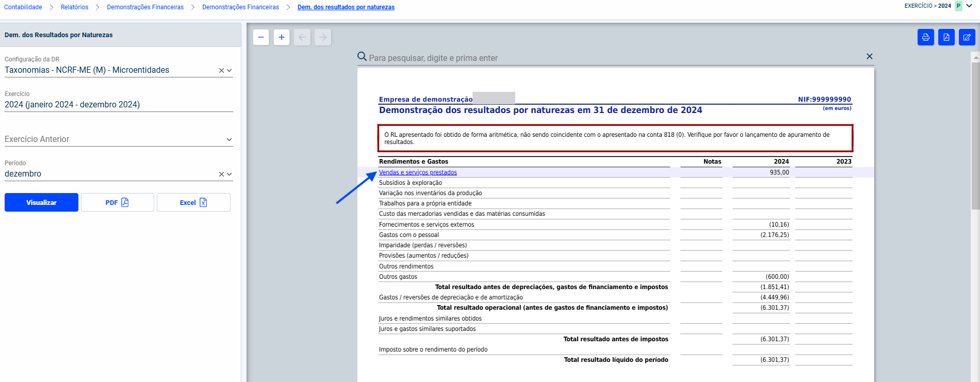Image resolution: width=980 pixels, height=382 pixels.
Task: Select Outros rendimentos row
Action: [615, 266]
